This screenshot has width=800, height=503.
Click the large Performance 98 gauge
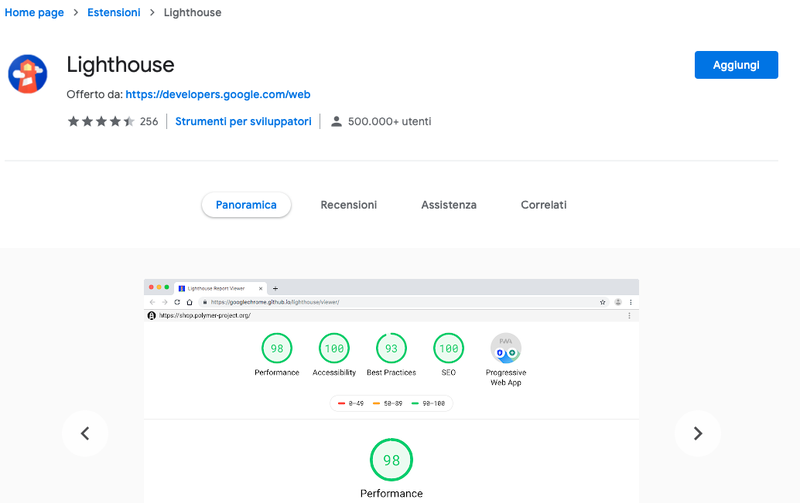(391, 460)
